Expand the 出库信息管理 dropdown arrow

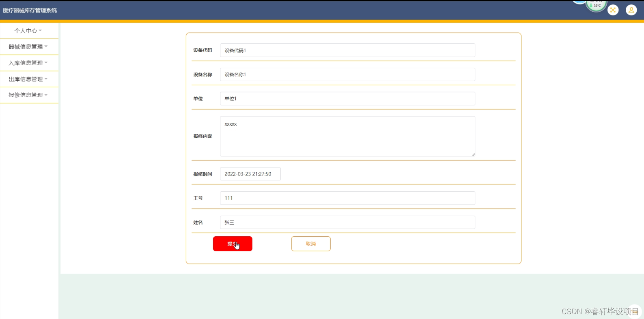[x=46, y=79]
